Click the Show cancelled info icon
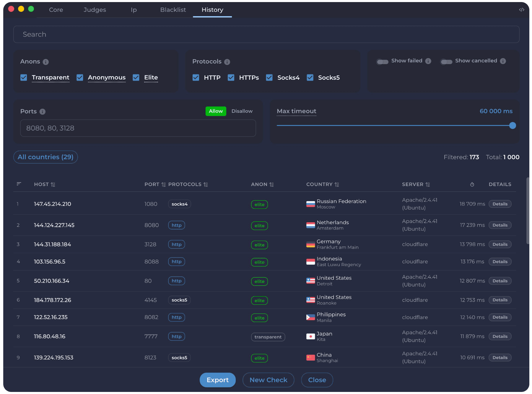The image size is (532, 394). [x=503, y=61]
